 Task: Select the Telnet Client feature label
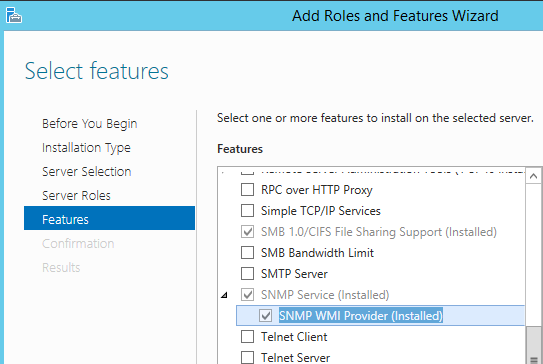[x=294, y=337]
